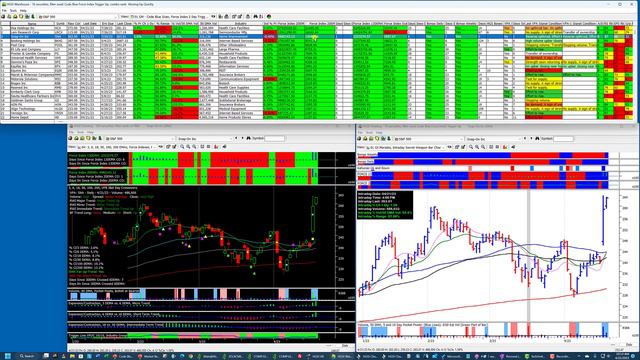Screen dimensions: 640x360
Task: Click the edit-view pencil icon in left chart toolbar
Action: (174, 147)
